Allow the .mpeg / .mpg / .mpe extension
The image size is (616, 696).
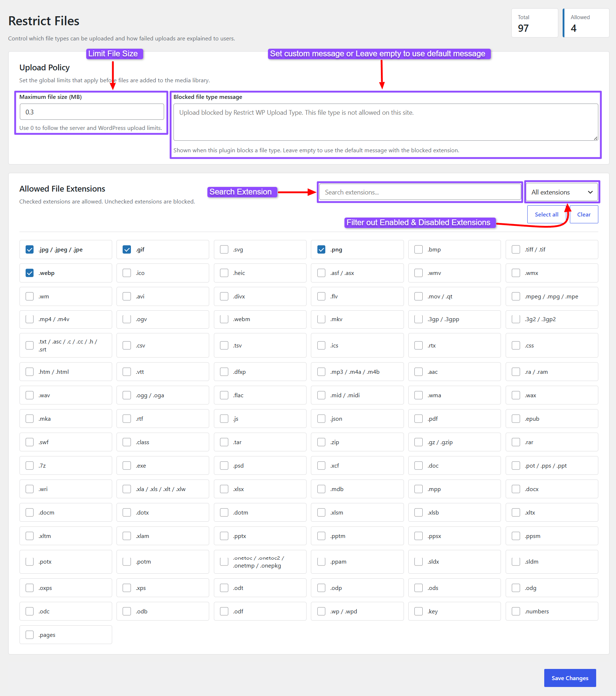(516, 297)
